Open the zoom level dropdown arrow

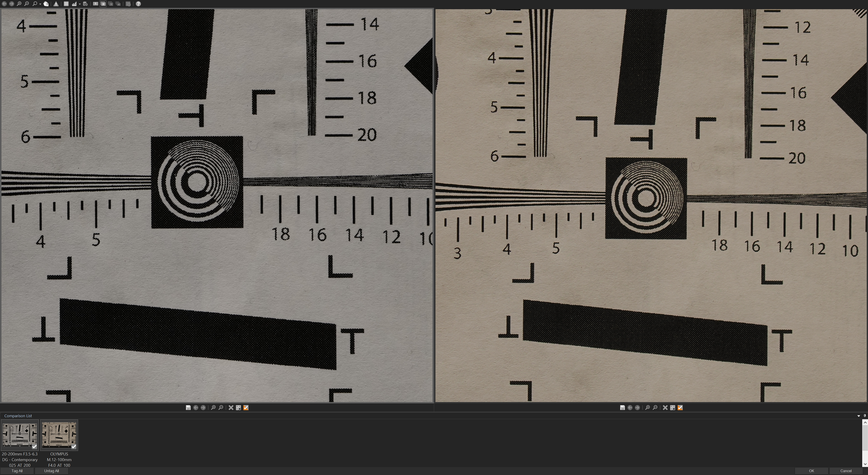click(40, 4)
